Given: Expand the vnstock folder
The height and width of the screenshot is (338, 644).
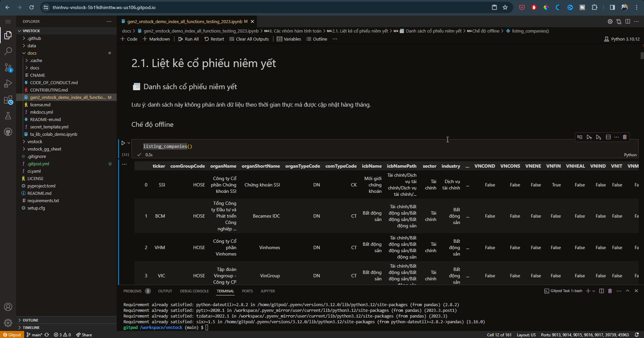Looking at the screenshot, I should tap(35, 142).
